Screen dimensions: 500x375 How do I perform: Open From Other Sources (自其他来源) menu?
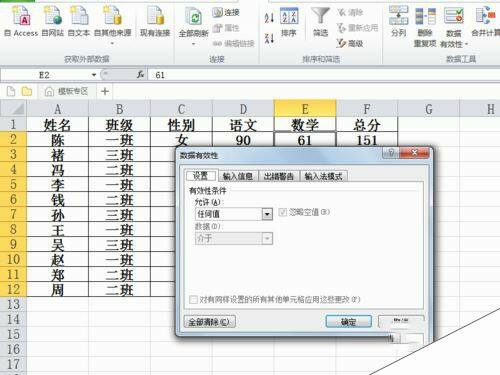112,25
